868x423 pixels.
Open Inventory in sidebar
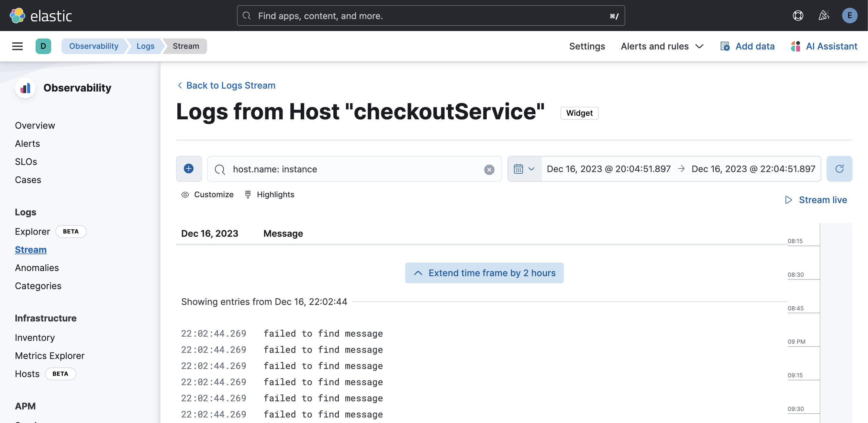[x=35, y=338]
